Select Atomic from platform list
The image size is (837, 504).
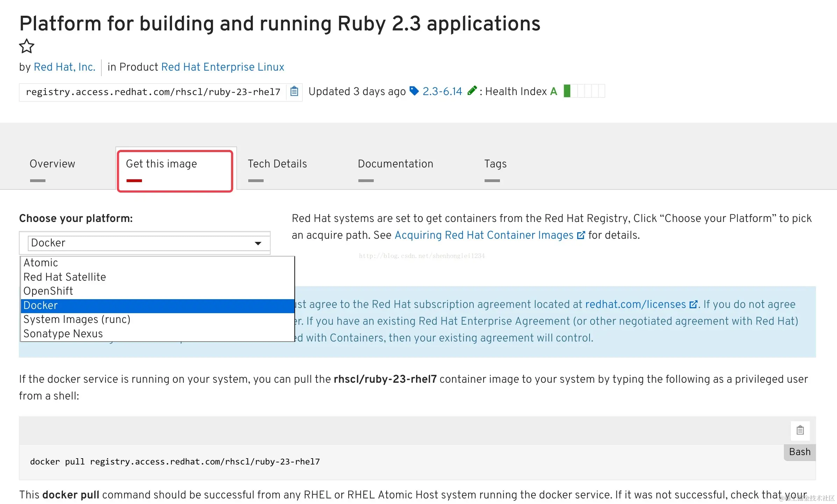pos(41,263)
